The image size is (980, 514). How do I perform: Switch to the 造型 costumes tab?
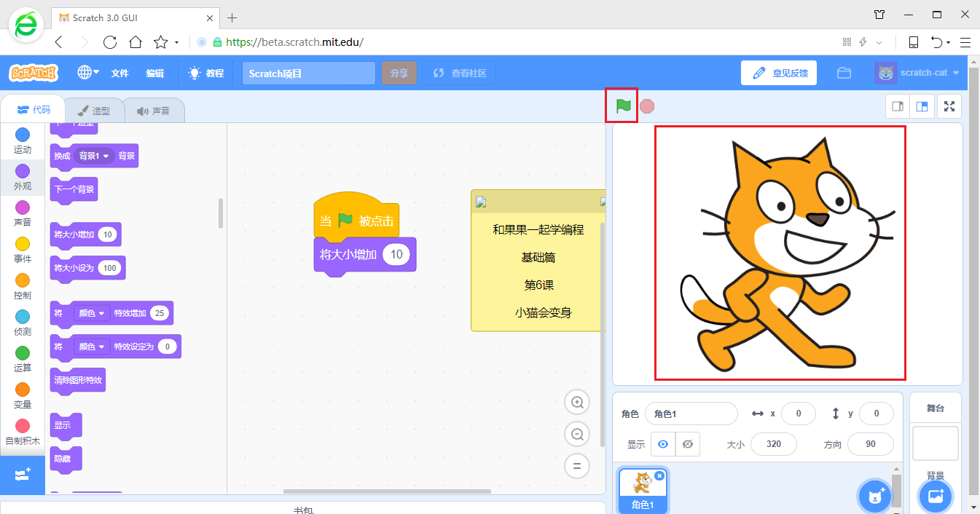coord(94,111)
